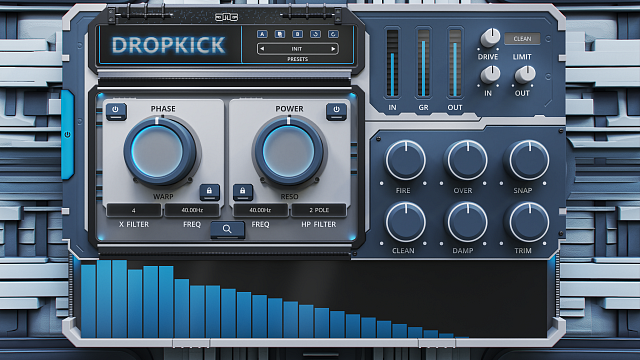Screen dimensions: 640x360
Task: Toggle the POWER section power button
Action: 336,111
